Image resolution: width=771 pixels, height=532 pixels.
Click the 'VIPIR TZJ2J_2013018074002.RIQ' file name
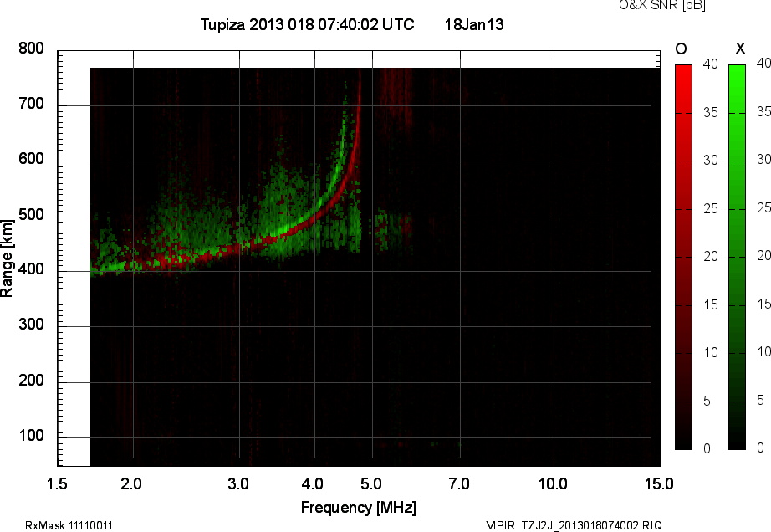tap(574, 525)
